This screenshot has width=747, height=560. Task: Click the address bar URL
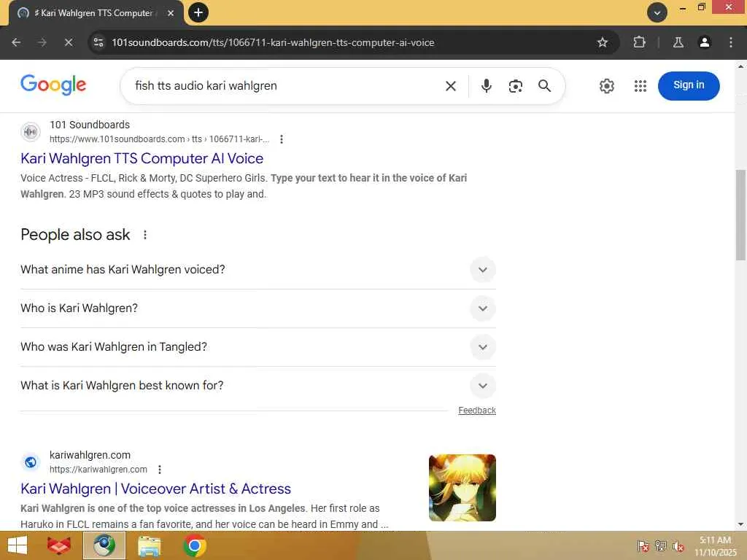(273, 42)
